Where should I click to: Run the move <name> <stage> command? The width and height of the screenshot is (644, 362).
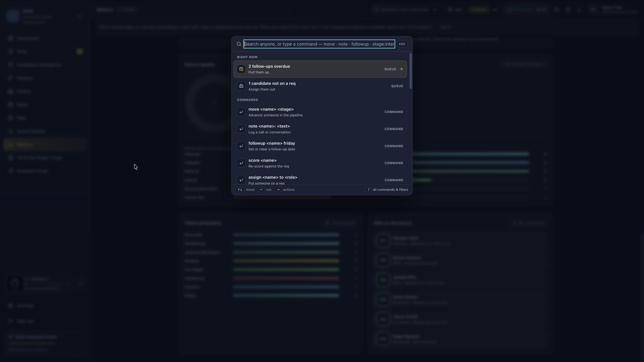(x=320, y=112)
